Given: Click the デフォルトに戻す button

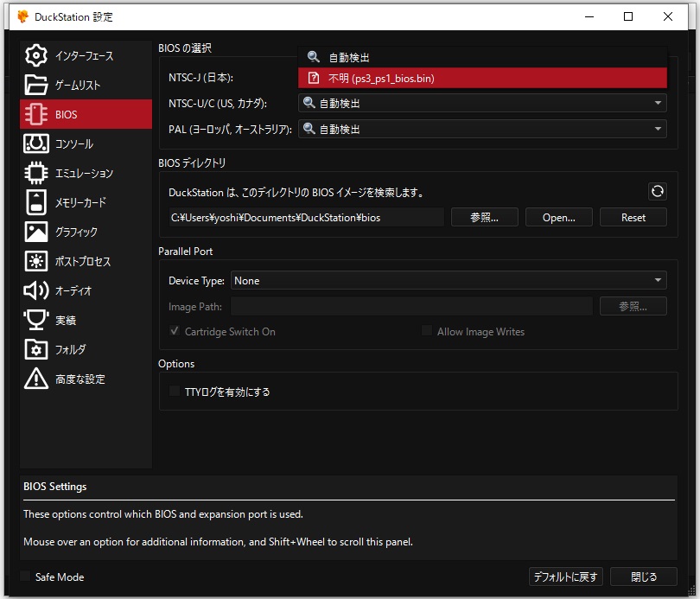Looking at the screenshot, I should coord(566,577).
